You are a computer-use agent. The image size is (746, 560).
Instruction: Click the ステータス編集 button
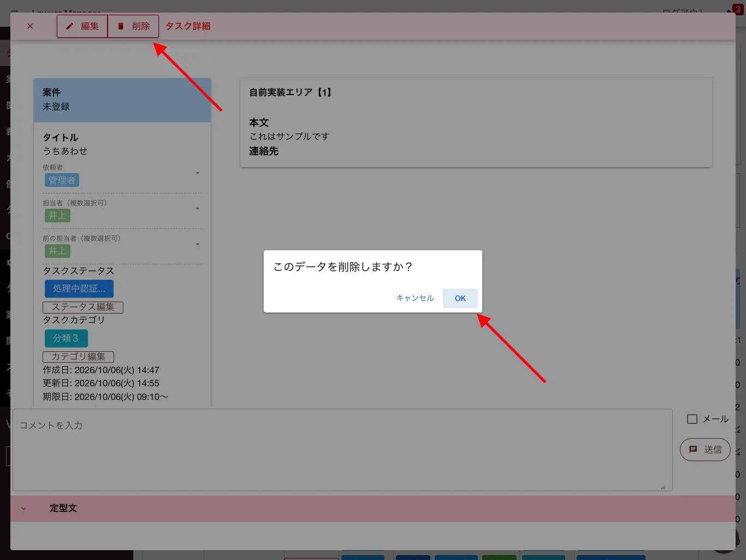(x=83, y=308)
